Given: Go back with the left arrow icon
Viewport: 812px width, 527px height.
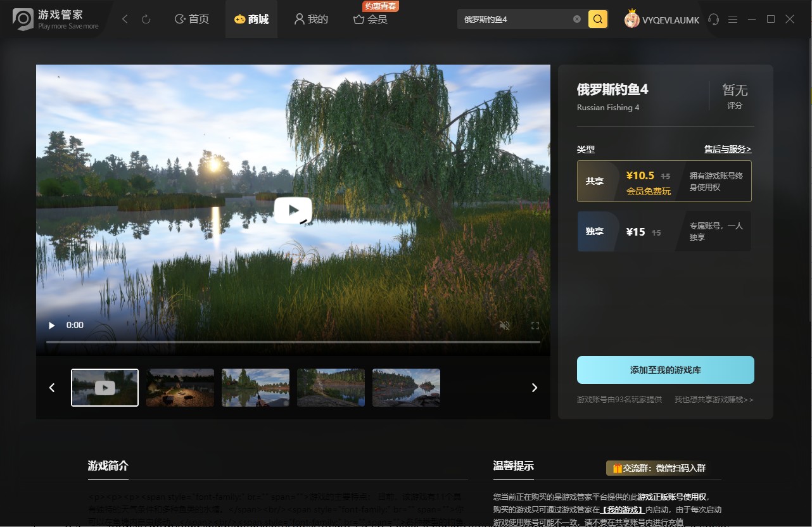Looking at the screenshot, I should (x=125, y=20).
